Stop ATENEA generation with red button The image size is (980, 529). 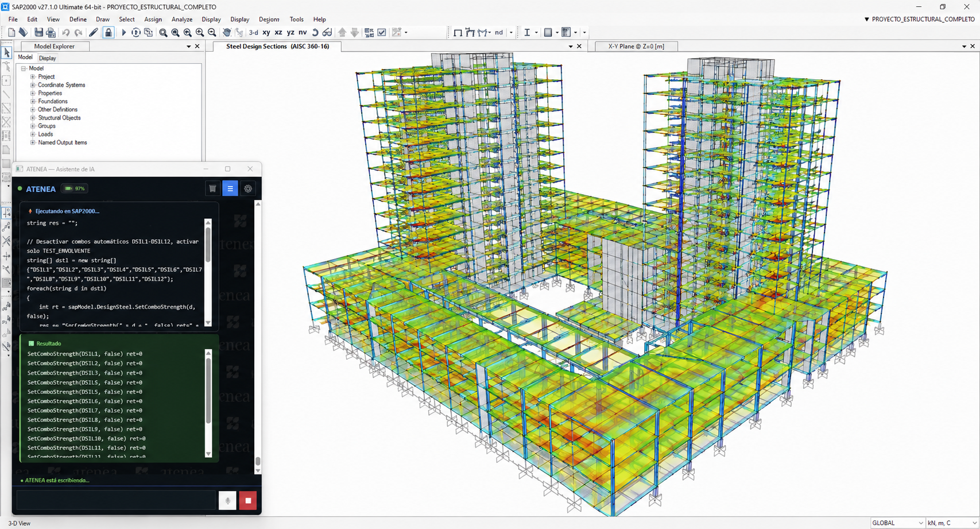(248, 500)
